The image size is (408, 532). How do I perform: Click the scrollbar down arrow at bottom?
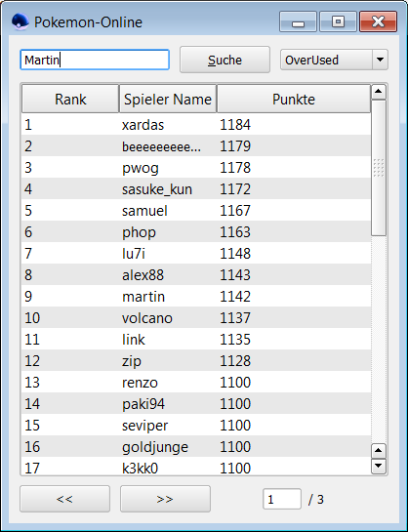tap(379, 466)
